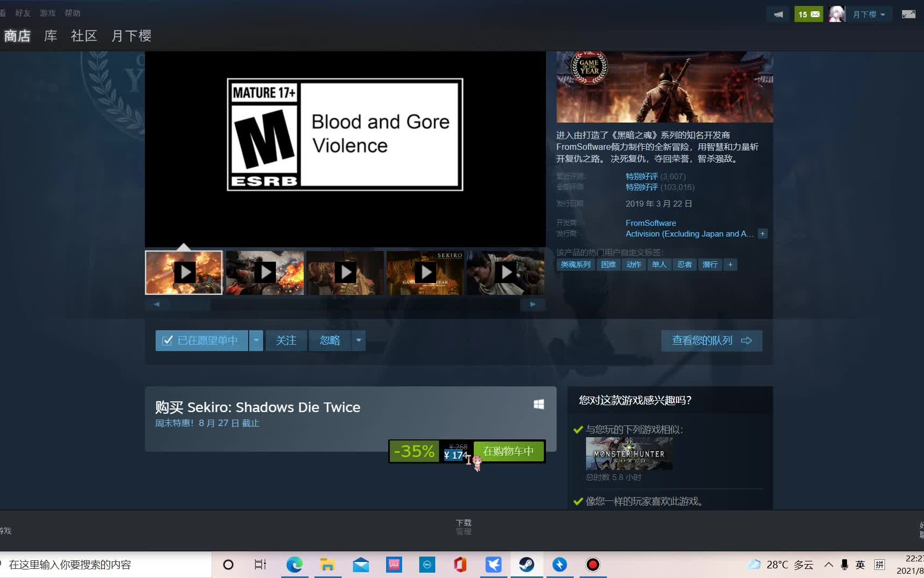Click the 忽略 ignore button
Screen dimensions: 924x578
click(x=330, y=340)
